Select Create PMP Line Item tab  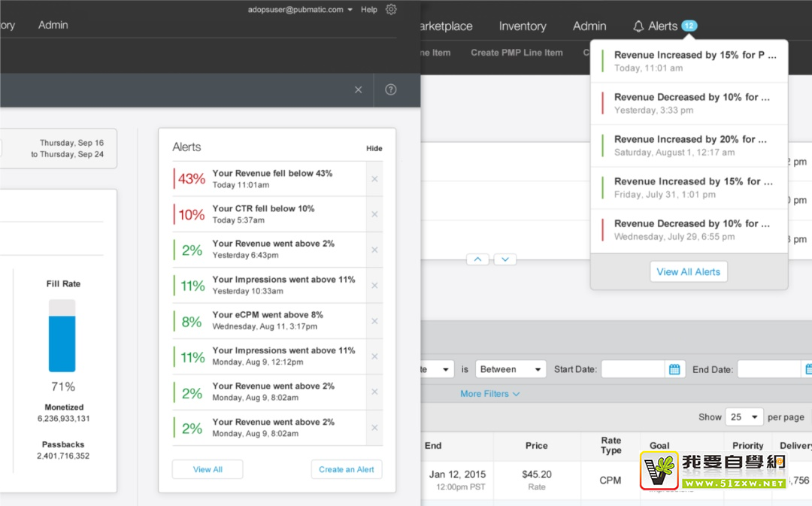(x=517, y=53)
